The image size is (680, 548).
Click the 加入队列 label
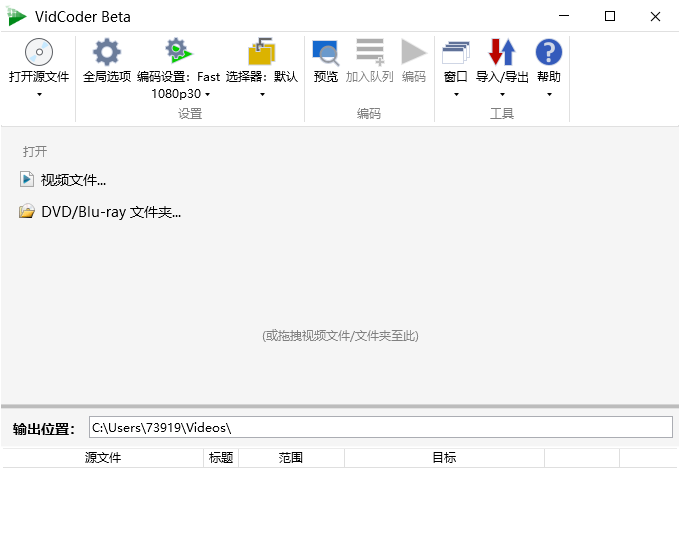point(369,77)
